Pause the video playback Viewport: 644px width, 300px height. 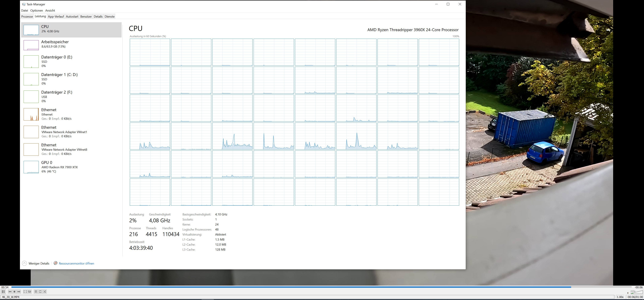tap(3, 291)
